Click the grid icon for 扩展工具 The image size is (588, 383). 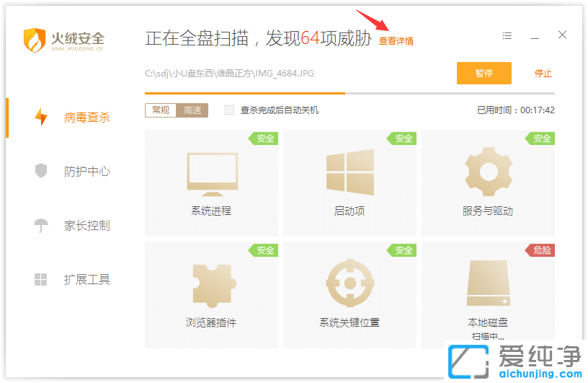click(x=41, y=279)
